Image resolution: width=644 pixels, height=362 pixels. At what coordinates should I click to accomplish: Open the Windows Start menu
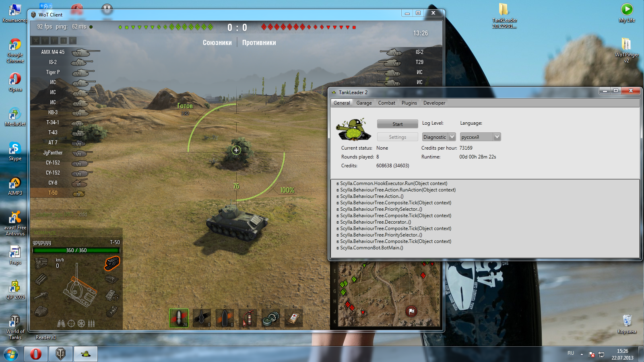coord(10,354)
